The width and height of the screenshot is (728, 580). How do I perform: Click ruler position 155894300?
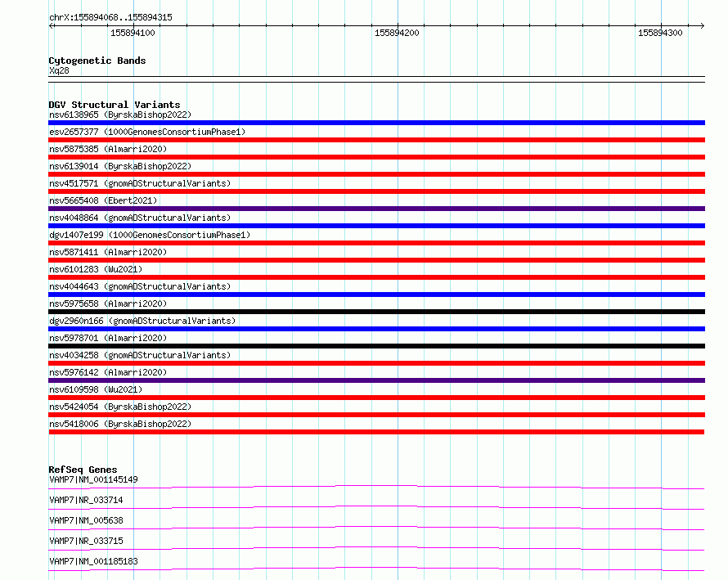click(x=660, y=33)
